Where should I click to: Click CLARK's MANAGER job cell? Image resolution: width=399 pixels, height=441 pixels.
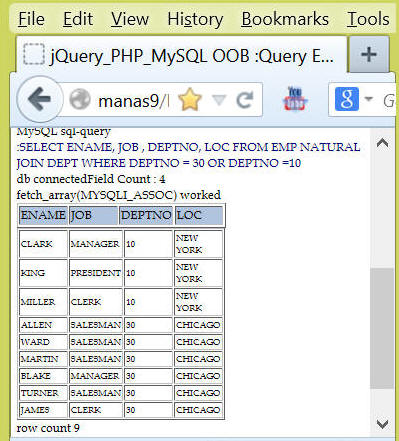[96, 244]
